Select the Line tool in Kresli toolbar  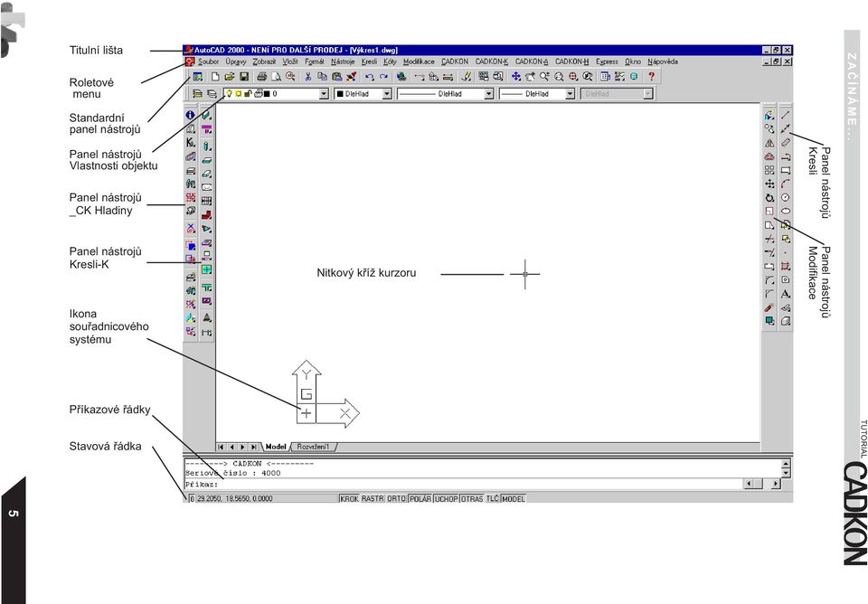(786, 115)
